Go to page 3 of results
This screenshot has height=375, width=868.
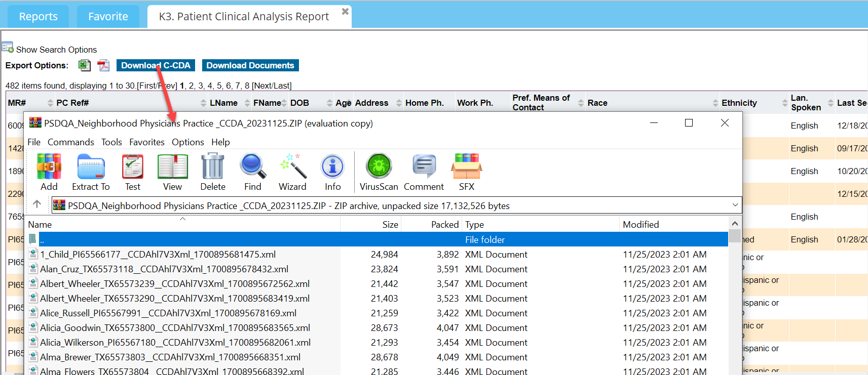[x=201, y=86]
